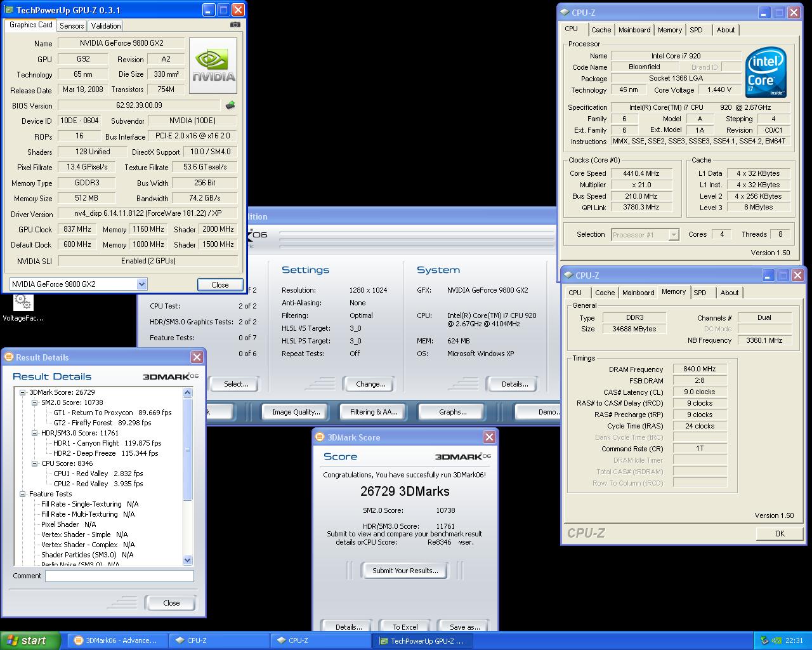Image resolution: width=812 pixels, height=650 pixels.
Task: Click Save as button in 3DMark Score
Action: 464,627
